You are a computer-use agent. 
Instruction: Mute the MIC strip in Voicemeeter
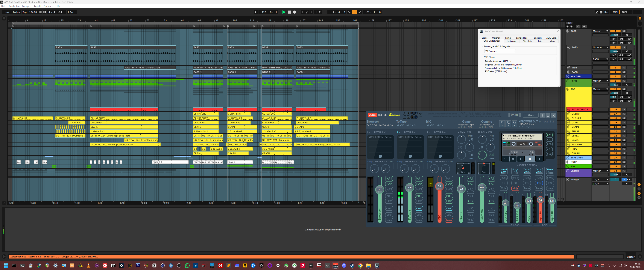[x=449, y=220]
